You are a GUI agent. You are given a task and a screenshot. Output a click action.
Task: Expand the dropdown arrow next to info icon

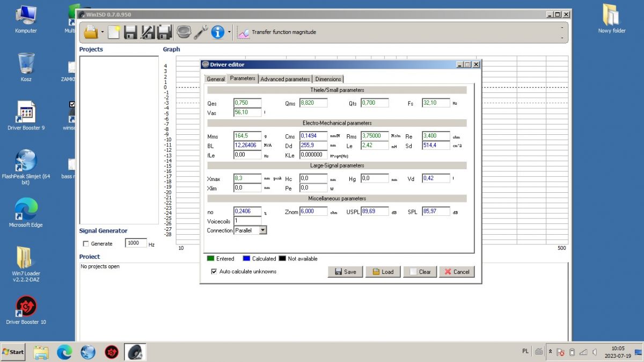[x=229, y=32]
